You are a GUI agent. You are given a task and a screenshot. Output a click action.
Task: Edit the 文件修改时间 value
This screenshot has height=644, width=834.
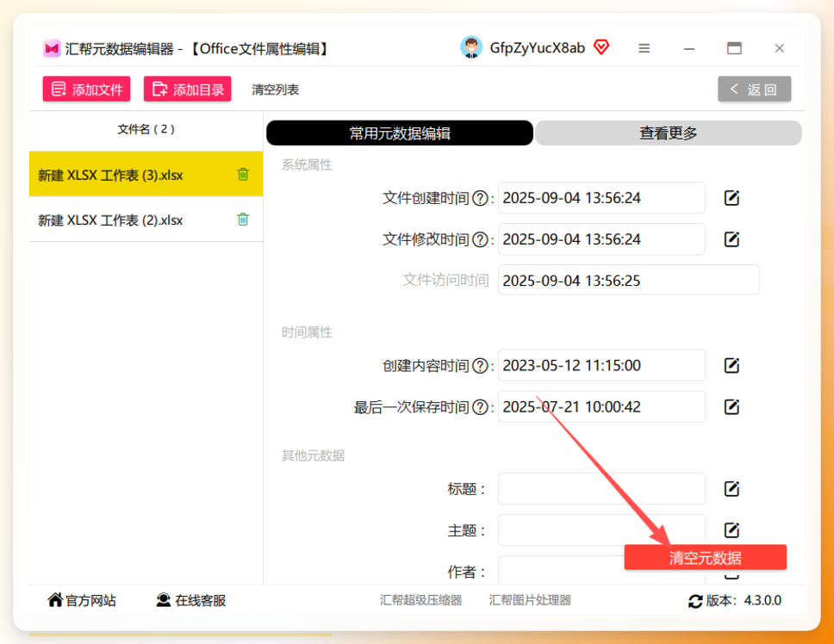point(731,239)
